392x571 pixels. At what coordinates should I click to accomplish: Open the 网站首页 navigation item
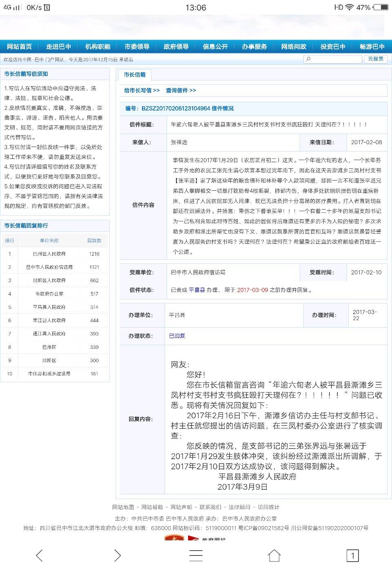pos(19,47)
